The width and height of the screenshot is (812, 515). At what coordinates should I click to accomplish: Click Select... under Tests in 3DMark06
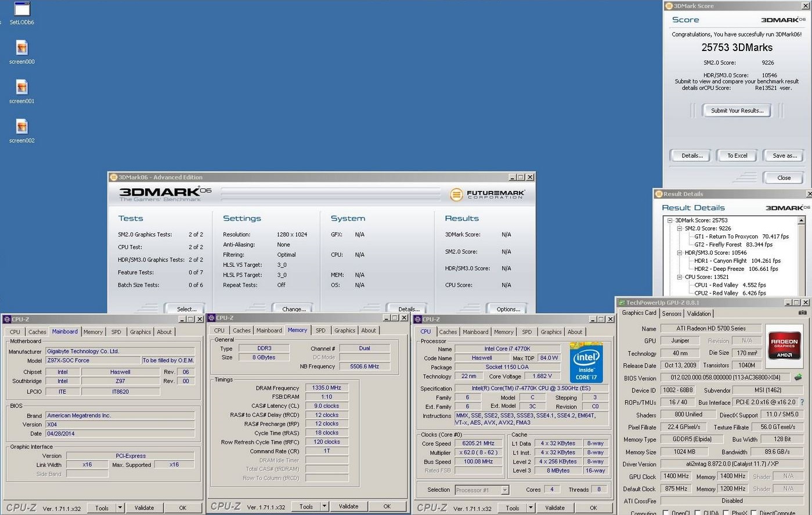(186, 309)
